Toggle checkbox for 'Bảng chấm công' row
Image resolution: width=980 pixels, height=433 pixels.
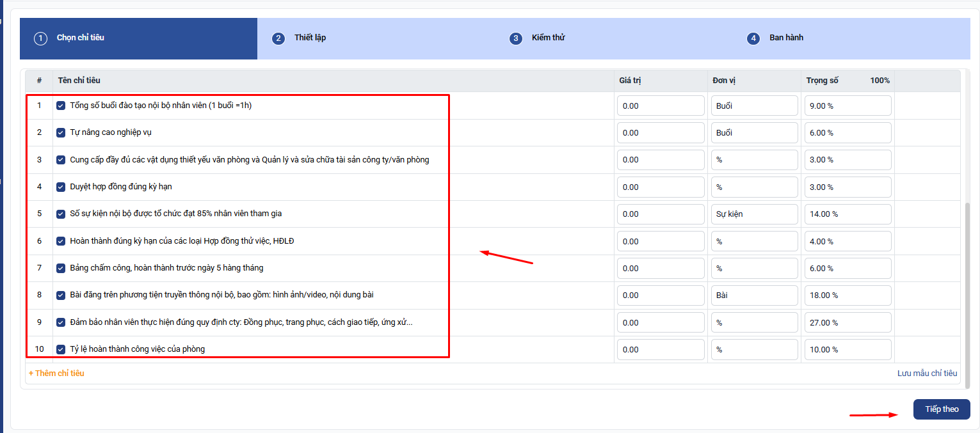pos(61,268)
